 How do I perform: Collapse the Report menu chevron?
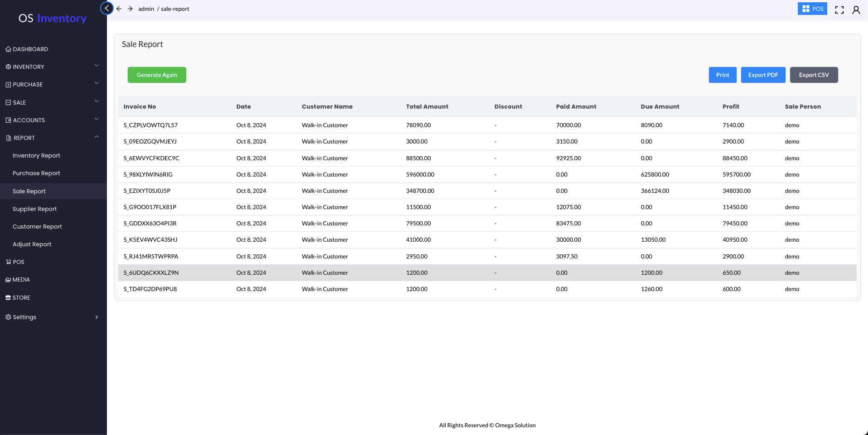tap(96, 137)
